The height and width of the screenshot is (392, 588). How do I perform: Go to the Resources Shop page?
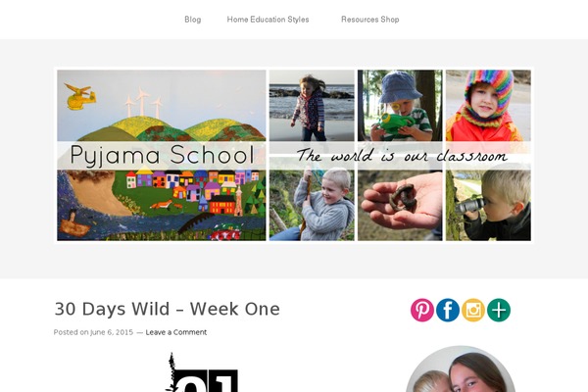coord(369,20)
